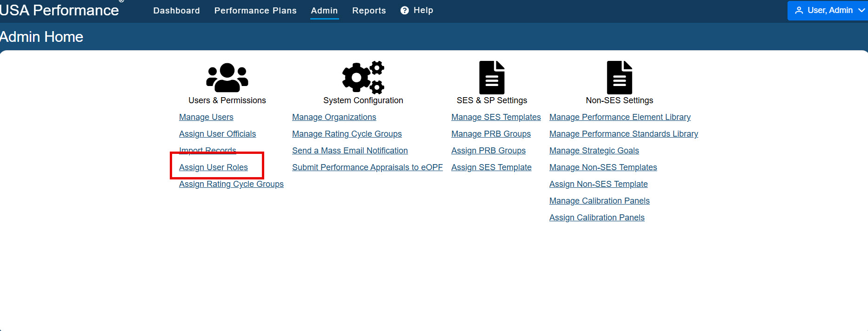Open Manage Performance Element Library
This screenshot has height=331, width=868.
(x=620, y=117)
